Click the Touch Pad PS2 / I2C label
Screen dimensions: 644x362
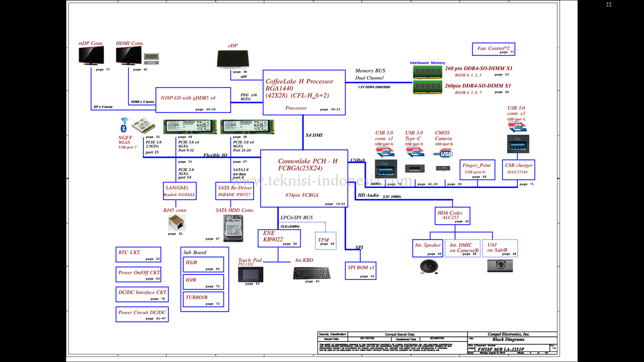pos(250,262)
